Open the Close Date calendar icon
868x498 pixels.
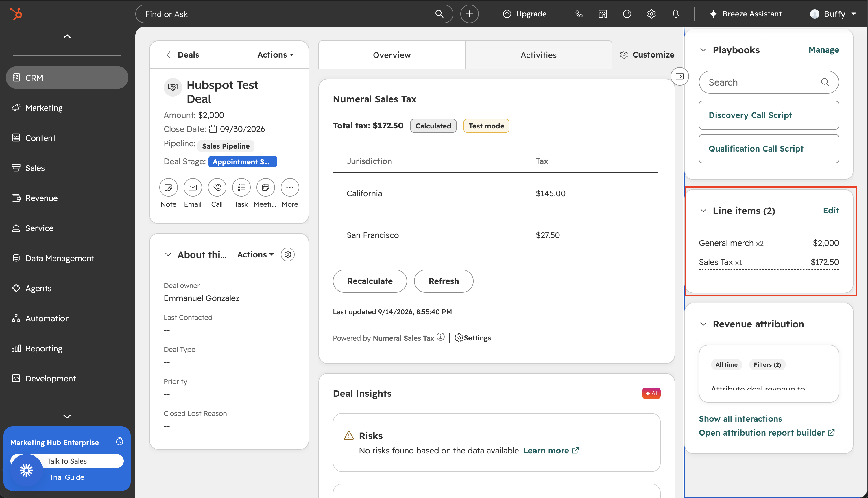click(x=213, y=129)
